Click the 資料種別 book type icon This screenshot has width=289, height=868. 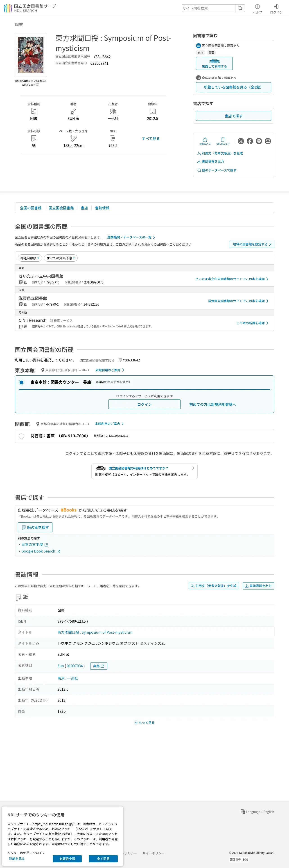34,111
